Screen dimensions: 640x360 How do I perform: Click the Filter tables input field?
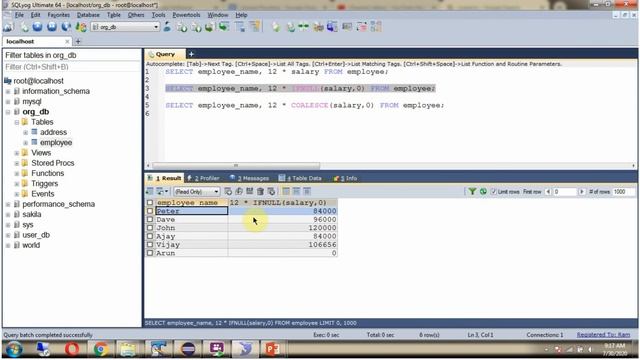tap(72, 67)
